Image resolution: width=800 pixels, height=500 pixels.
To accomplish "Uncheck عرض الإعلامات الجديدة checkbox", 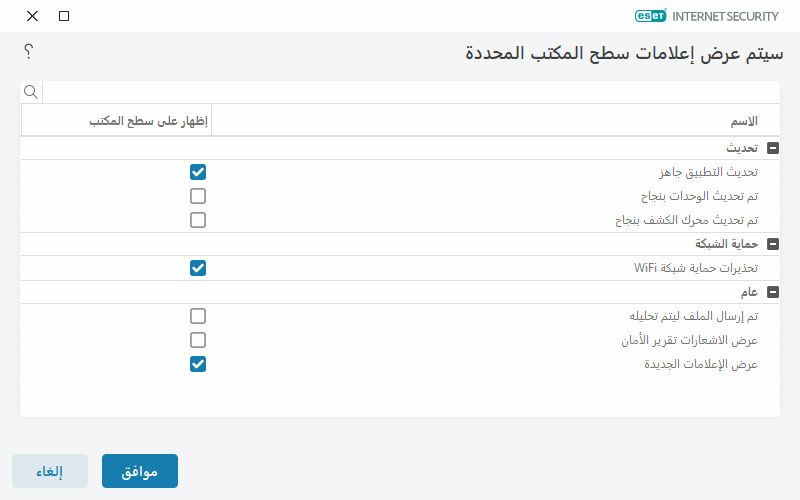I will (198, 364).
